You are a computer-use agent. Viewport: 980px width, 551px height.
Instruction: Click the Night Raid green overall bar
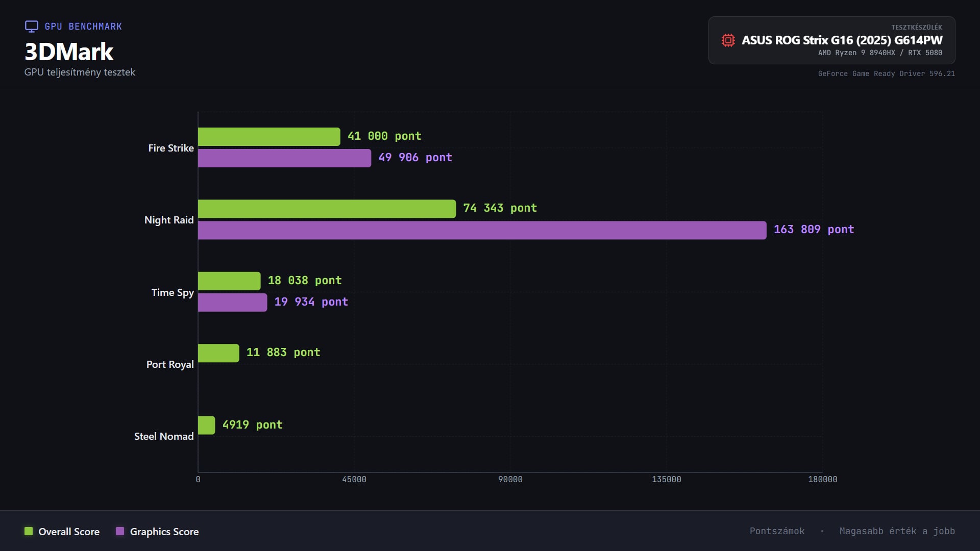(327, 209)
